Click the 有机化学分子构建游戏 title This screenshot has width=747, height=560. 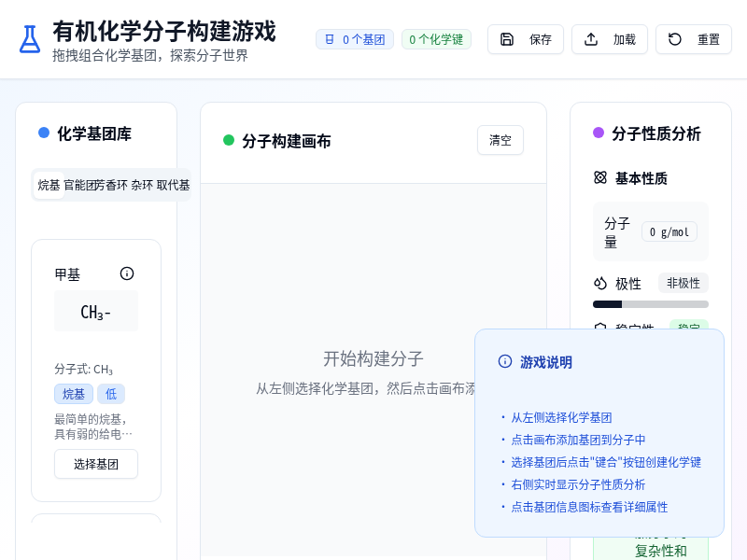point(164,32)
